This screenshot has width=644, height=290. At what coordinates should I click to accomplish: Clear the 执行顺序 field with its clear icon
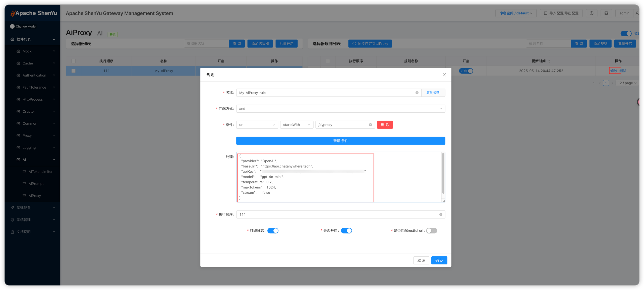coord(441,214)
